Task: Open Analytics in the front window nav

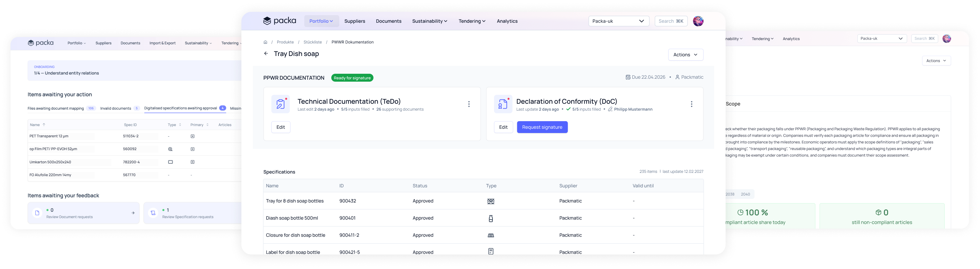Action: pos(507,21)
